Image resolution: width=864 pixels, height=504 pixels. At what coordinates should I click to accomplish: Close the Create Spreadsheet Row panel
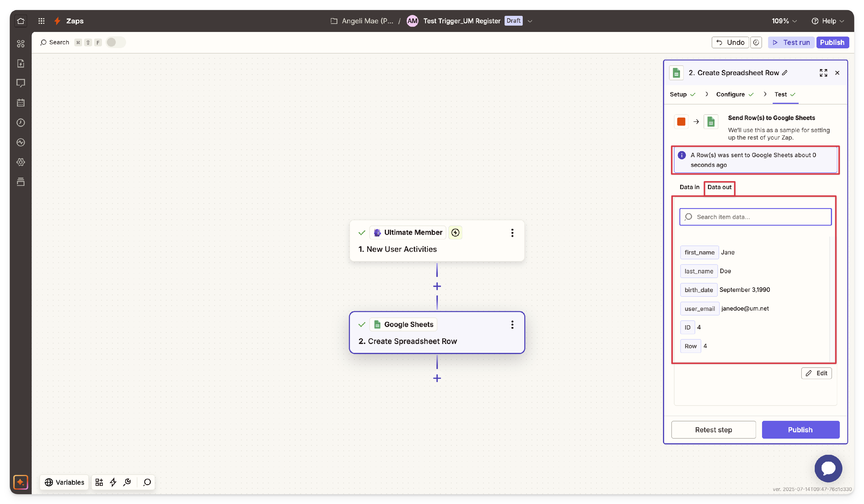pyautogui.click(x=838, y=73)
